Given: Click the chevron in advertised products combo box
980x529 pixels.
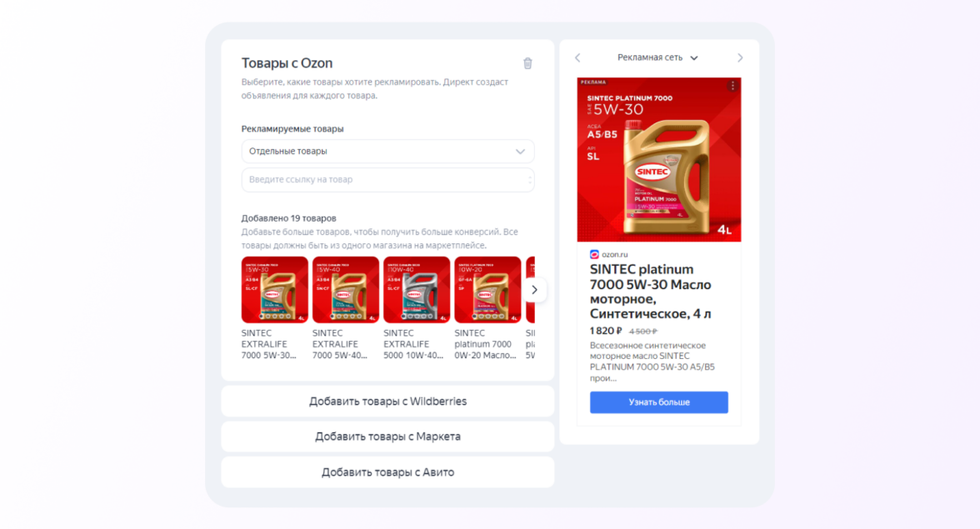Looking at the screenshot, I should pos(520,151).
